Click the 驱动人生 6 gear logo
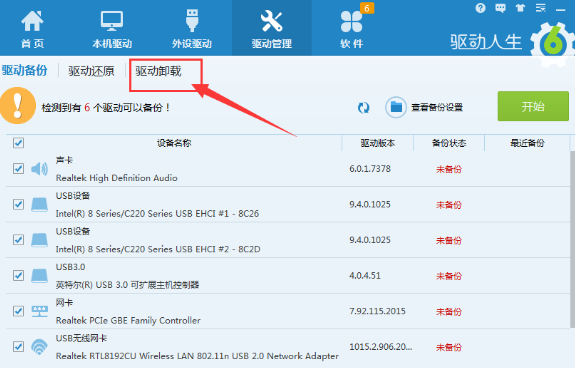The height and width of the screenshot is (368, 575). [x=553, y=44]
